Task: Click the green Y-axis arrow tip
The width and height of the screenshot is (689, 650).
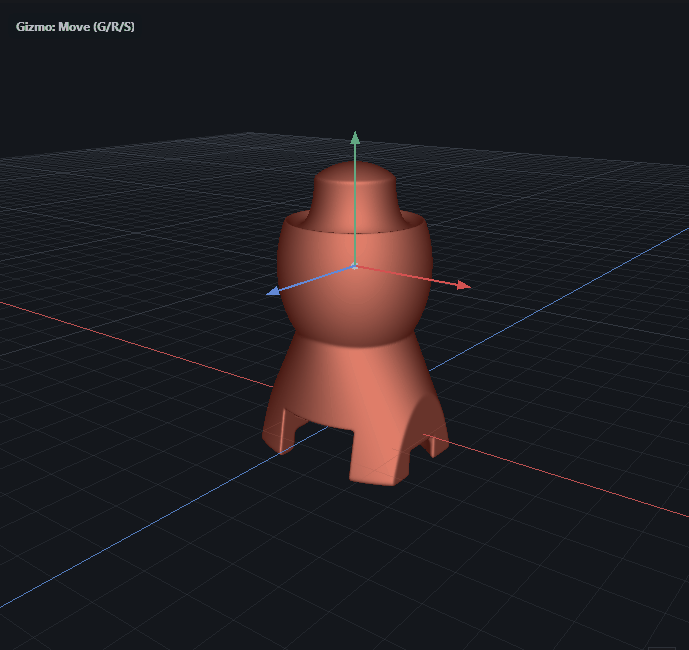Action: (x=353, y=137)
